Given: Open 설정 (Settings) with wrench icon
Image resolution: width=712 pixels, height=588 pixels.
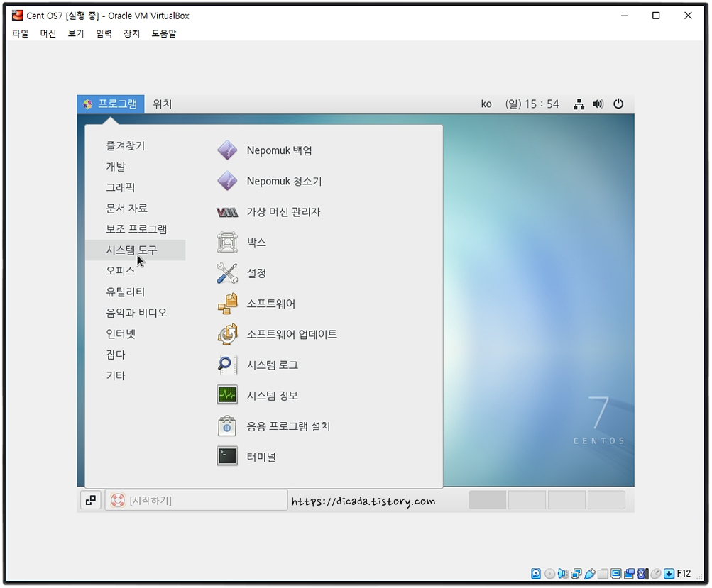Looking at the screenshot, I should 241,273.
